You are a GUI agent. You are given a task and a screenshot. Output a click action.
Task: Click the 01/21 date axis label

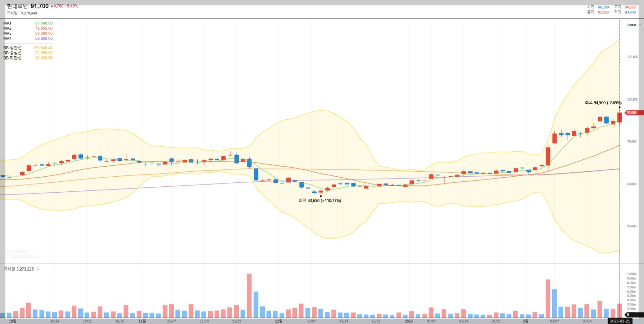point(496,321)
